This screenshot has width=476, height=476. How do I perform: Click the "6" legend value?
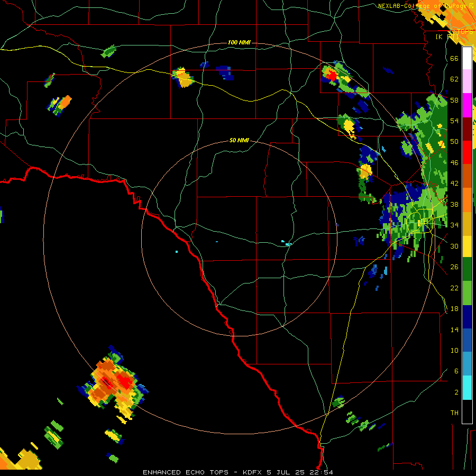[456, 371]
